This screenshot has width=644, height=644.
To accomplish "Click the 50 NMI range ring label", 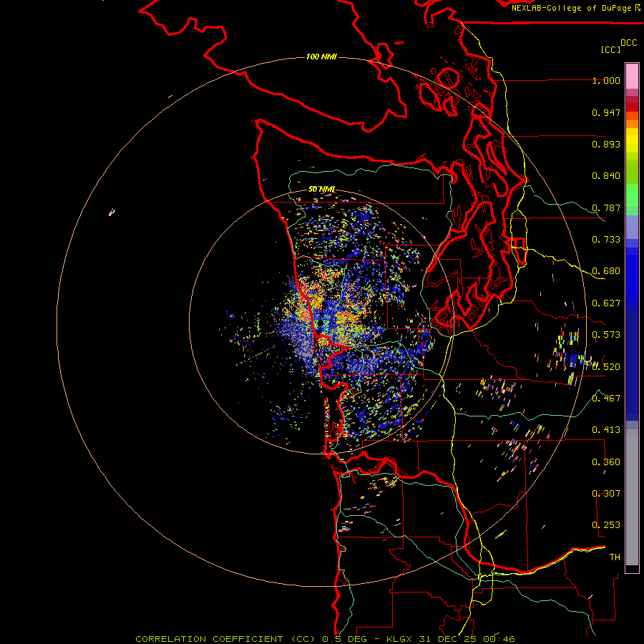I will (x=321, y=189).
